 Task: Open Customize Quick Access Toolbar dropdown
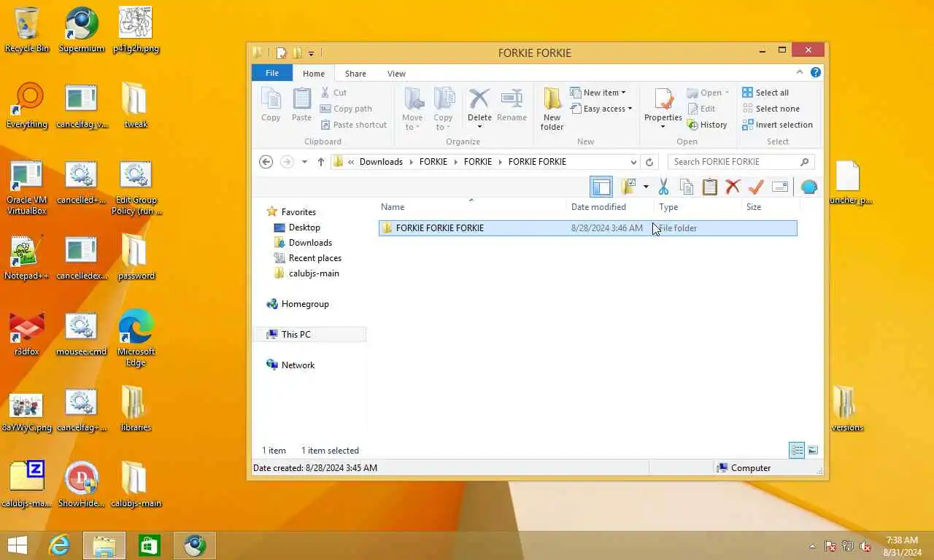tap(311, 53)
